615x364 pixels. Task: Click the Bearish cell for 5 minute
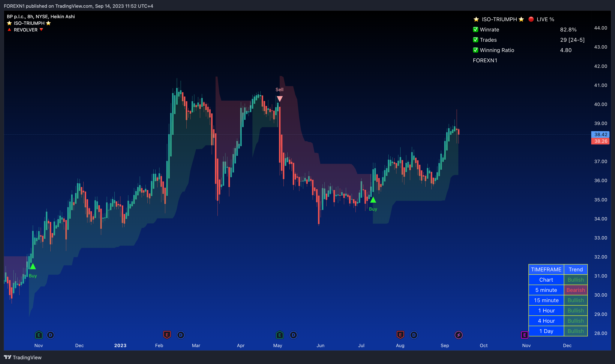tap(575, 290)
